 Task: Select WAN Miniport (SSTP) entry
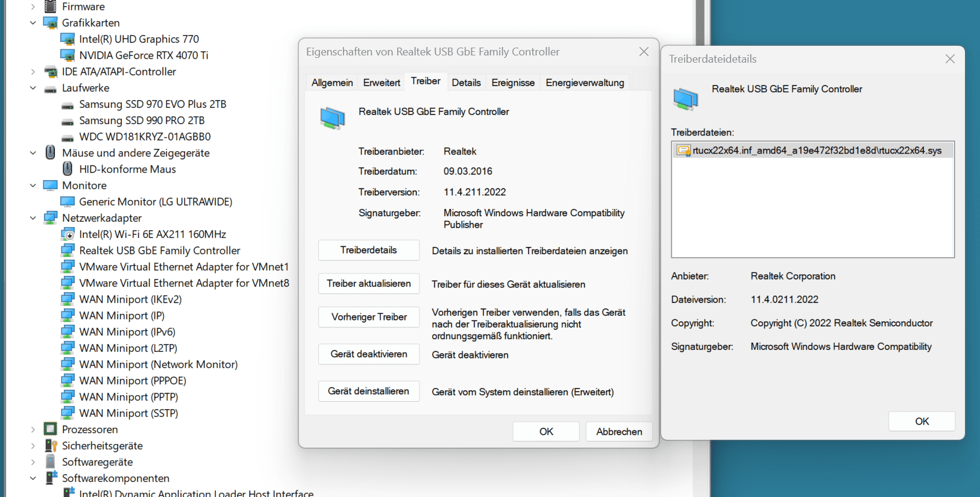click(x=128, y=413)
